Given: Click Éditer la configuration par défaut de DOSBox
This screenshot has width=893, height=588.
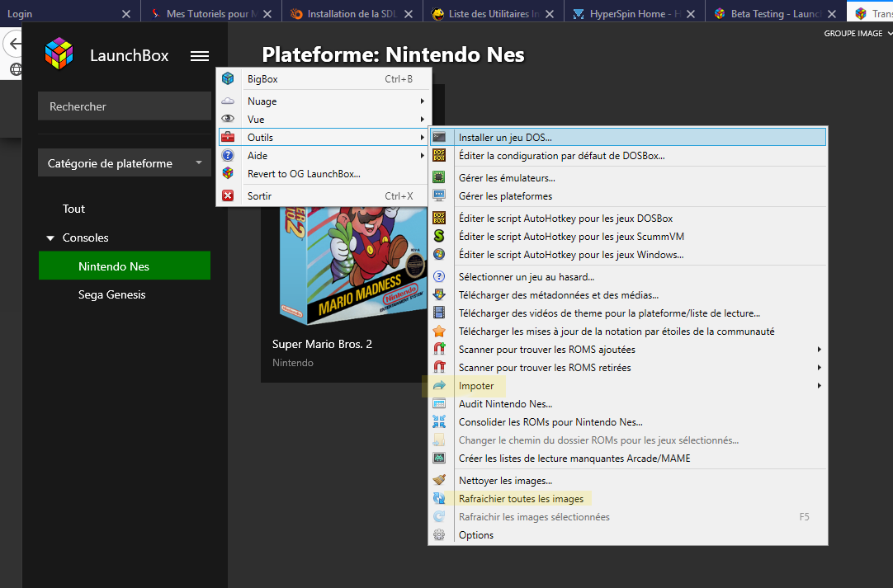Looking at the screenshot, I should [x=628, y=155].
